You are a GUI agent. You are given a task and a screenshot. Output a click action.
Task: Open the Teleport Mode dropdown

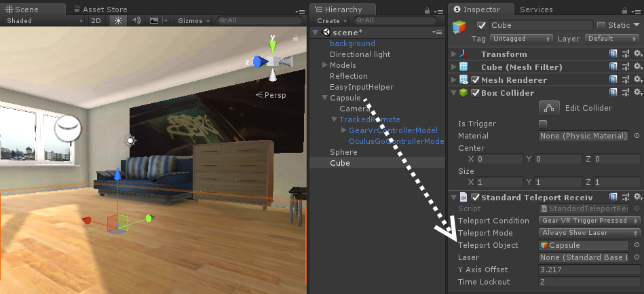[x=590, y=233]
